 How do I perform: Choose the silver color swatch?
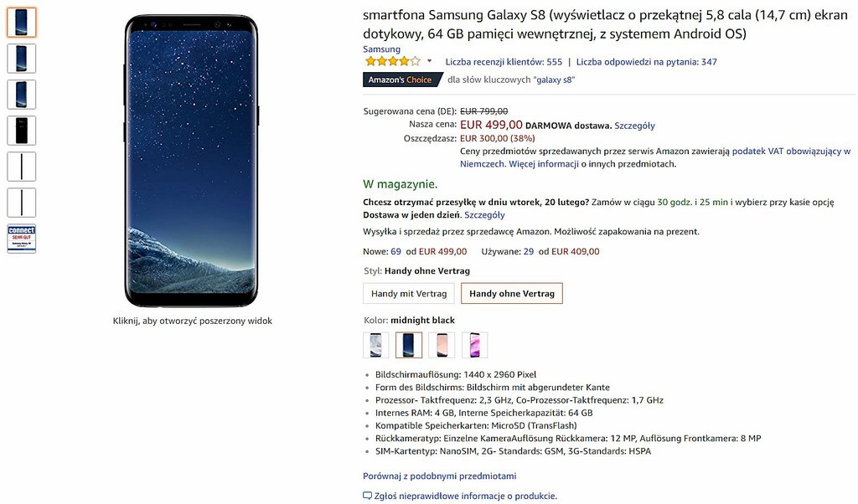(376, 345)
